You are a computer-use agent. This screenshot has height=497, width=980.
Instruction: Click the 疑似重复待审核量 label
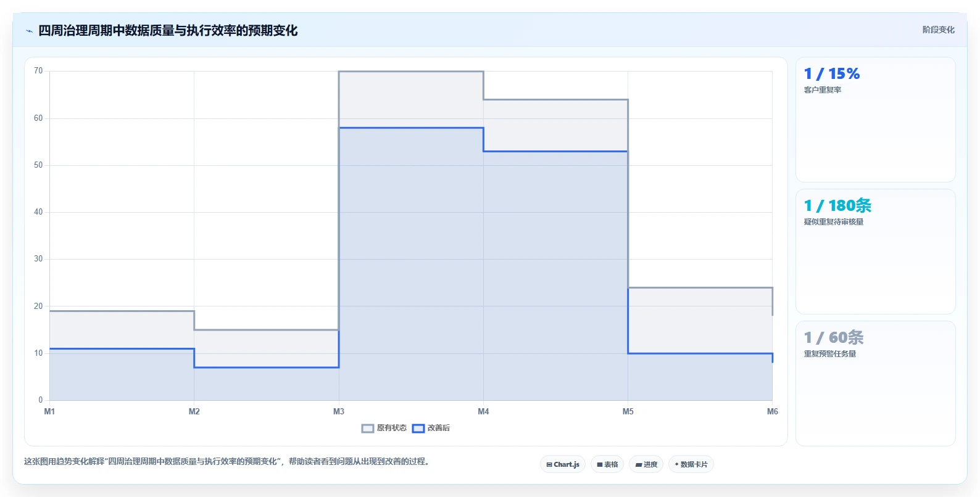(834, 222)
